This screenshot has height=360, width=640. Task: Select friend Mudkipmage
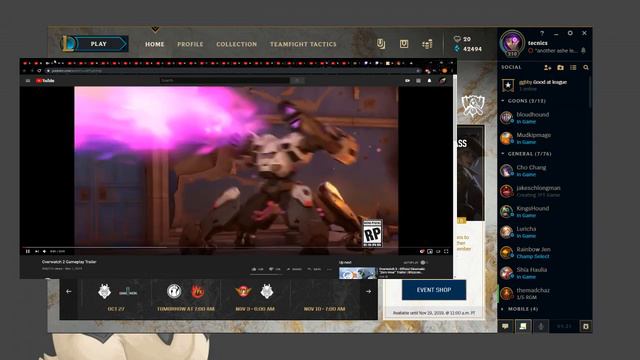(544, 138)
